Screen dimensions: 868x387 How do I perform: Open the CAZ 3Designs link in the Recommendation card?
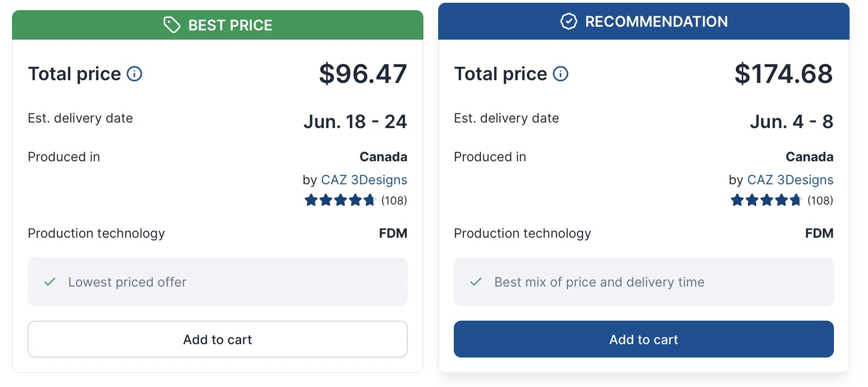[x=790, y=180]
